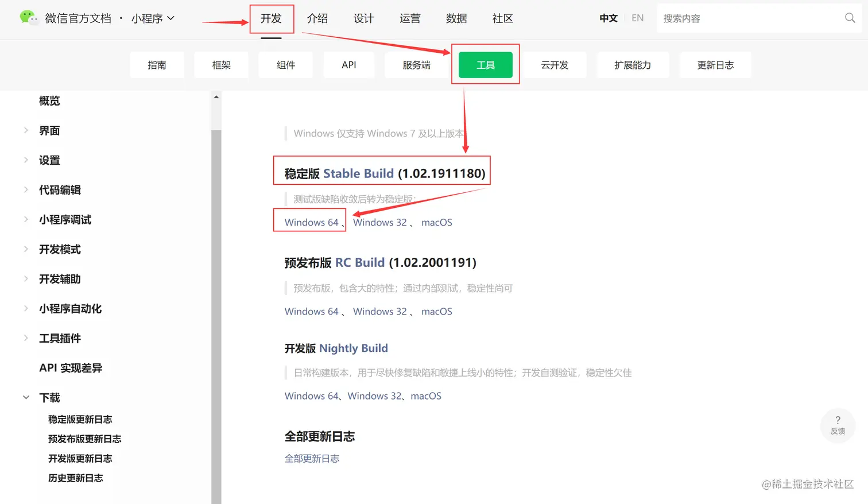This screenshot has width=868, height=504.
Task: Open the 小程序 dropdown in the header
Action: coord(153,18)
